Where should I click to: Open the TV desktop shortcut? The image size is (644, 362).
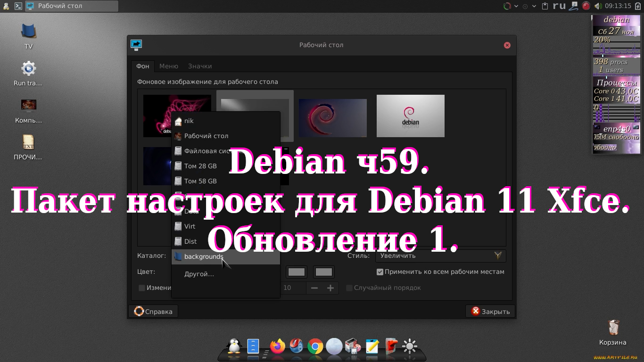pyautogui.click(x=28, y=36)
